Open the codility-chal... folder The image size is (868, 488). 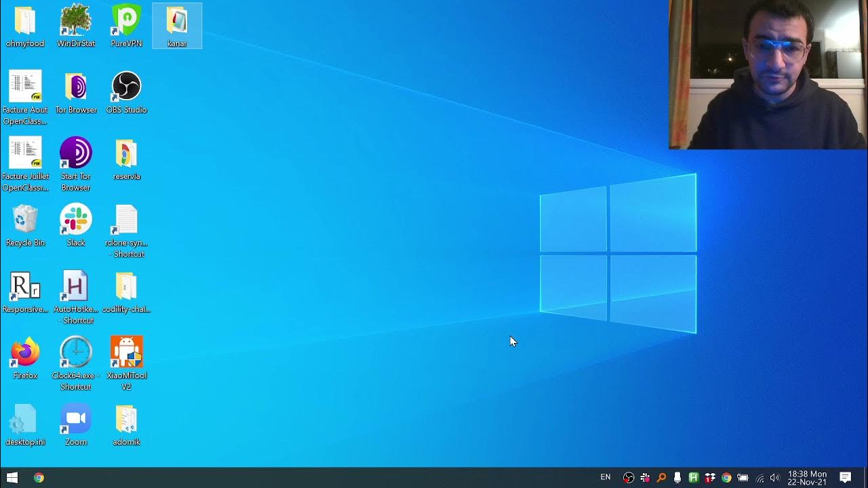(126, 292)
